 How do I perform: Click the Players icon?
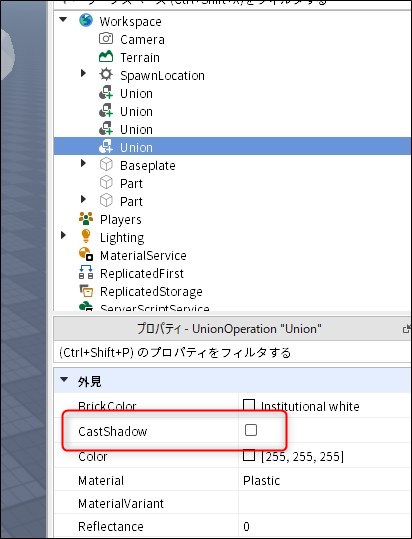point(86,218)
